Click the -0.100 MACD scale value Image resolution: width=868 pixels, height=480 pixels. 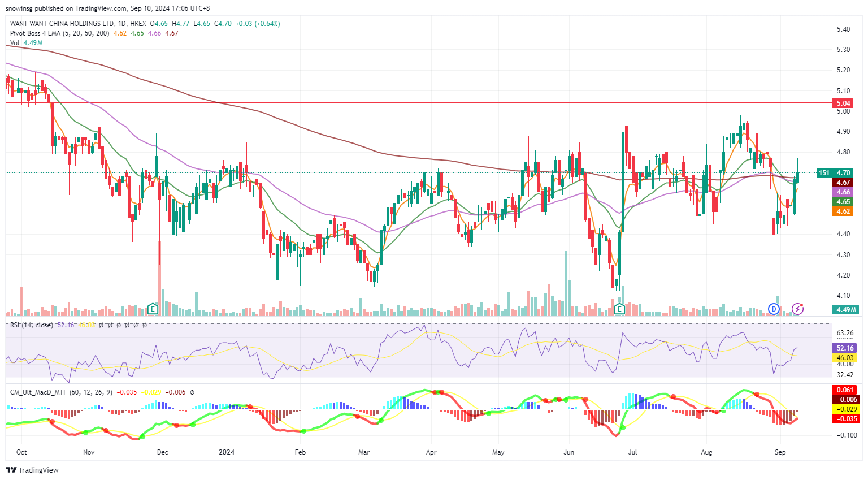click(847, 435)
